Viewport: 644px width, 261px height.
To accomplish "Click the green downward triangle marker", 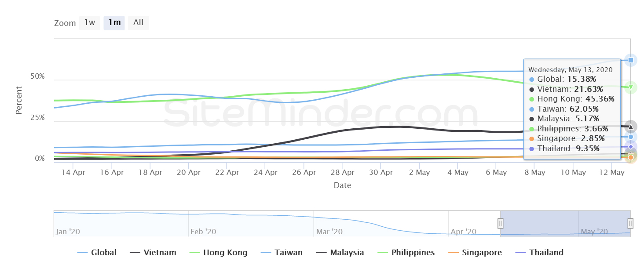I will (631, 87).
